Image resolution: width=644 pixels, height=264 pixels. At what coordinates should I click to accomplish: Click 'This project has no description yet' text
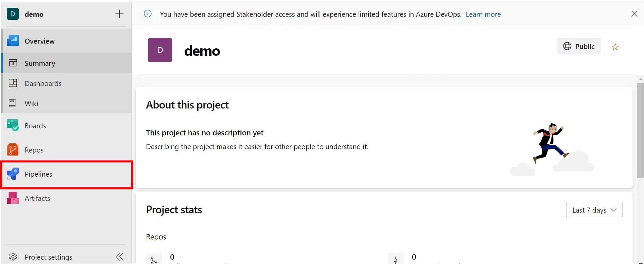point(205,133)
